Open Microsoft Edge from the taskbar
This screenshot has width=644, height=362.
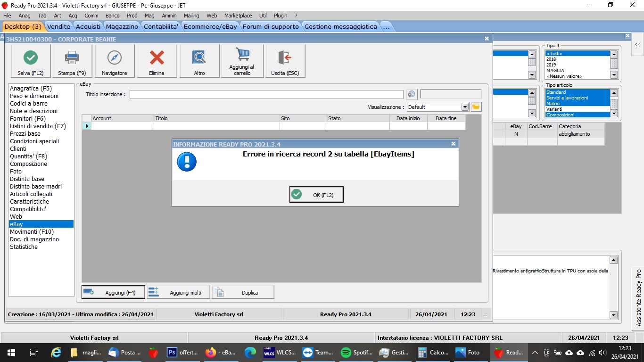250,352
